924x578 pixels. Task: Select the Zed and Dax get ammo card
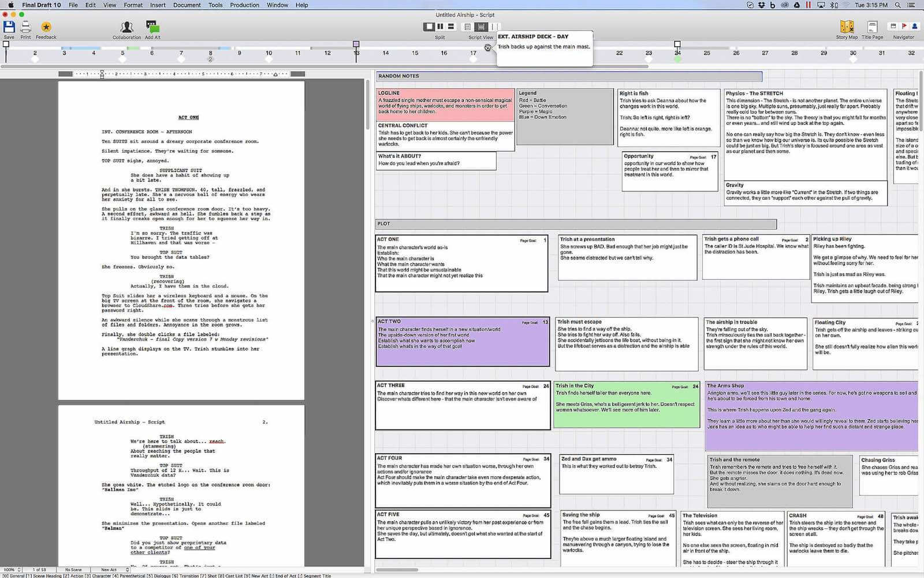(617, 475)
